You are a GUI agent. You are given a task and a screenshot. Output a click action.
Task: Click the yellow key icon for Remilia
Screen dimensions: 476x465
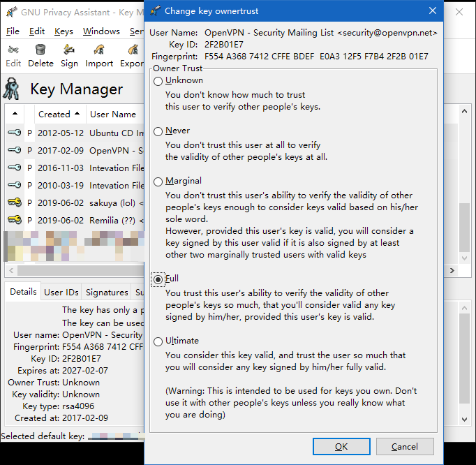click(x=14, y=220)
